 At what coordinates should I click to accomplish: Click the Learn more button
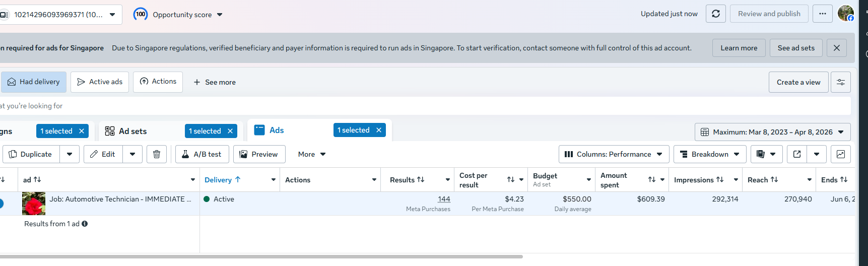[739, 48]
